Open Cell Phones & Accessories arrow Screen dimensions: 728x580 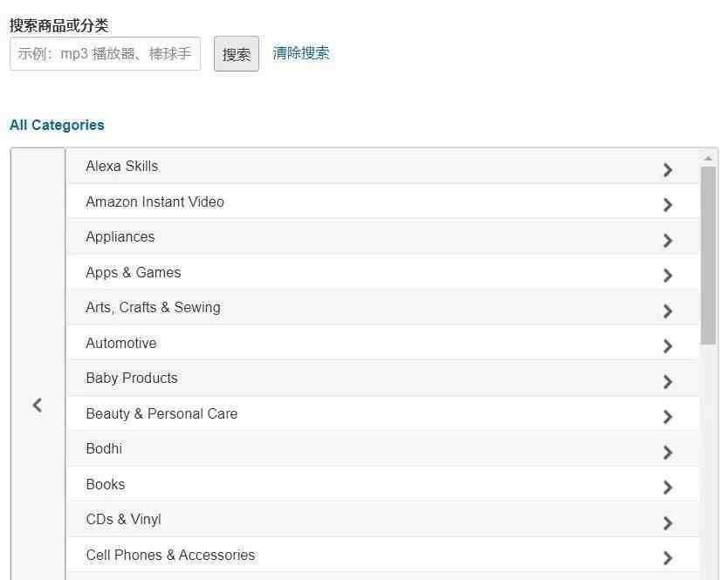[x=668, y=558]
